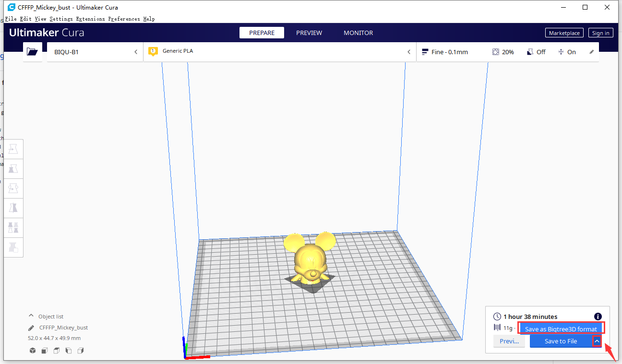Viewport: 622px width, 364px height.
Task: Select CFFFP_Mickey_bust in the object list
Action: [63, 328]
